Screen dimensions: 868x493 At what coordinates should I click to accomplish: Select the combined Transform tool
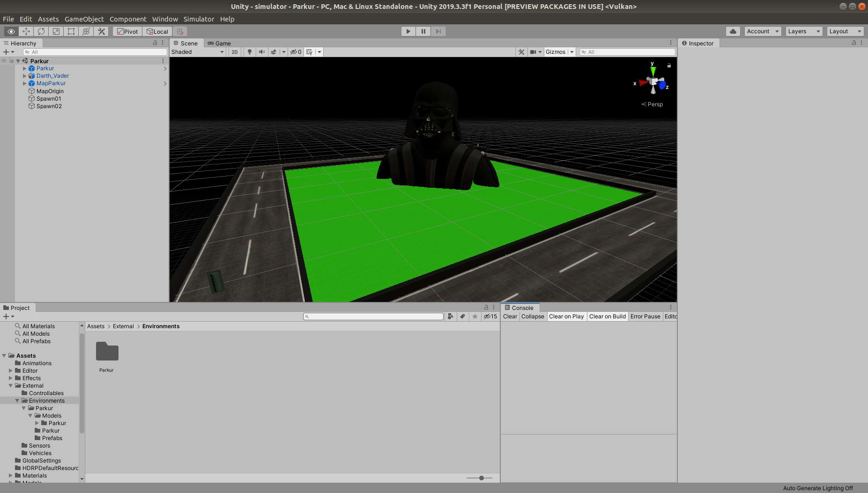86,31
